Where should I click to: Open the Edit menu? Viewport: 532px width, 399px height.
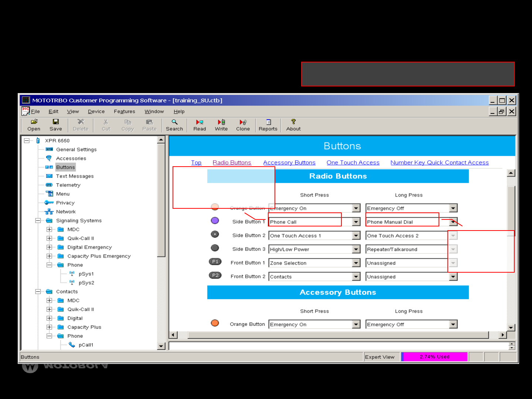click(x=54, y=112)
